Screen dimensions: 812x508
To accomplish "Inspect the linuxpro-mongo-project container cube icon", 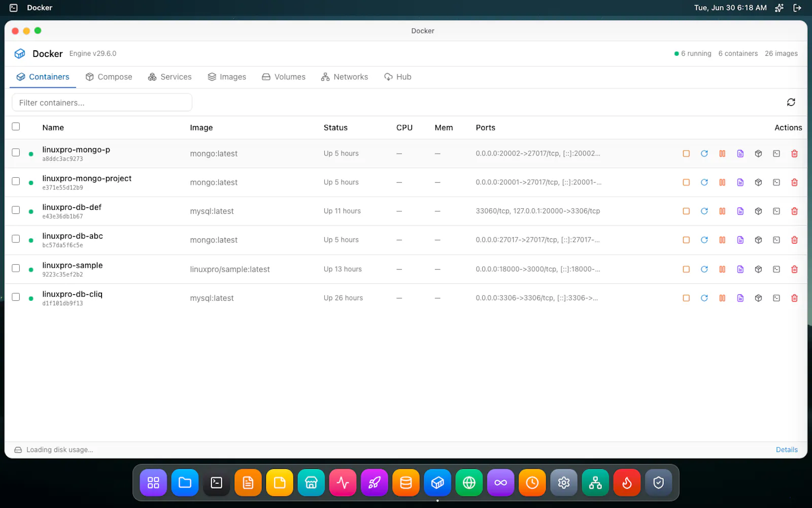I will (758, 182).
